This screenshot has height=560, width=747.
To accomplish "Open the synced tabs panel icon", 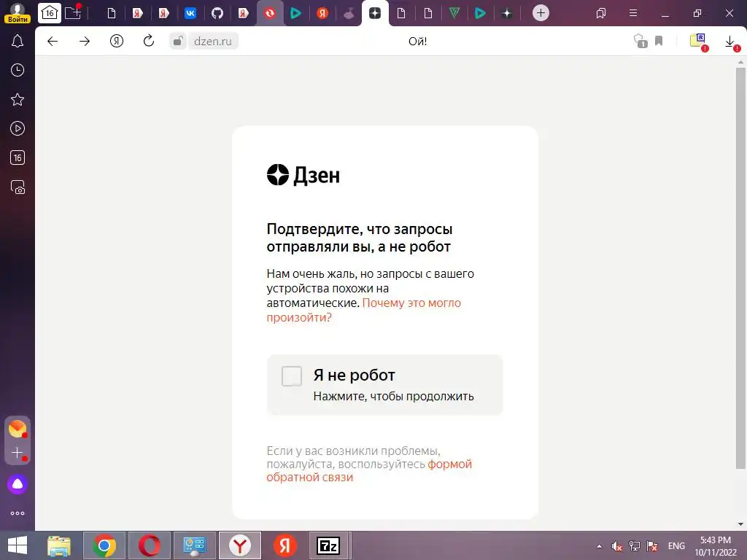I will pyautogui.click(x=601, y=13).
